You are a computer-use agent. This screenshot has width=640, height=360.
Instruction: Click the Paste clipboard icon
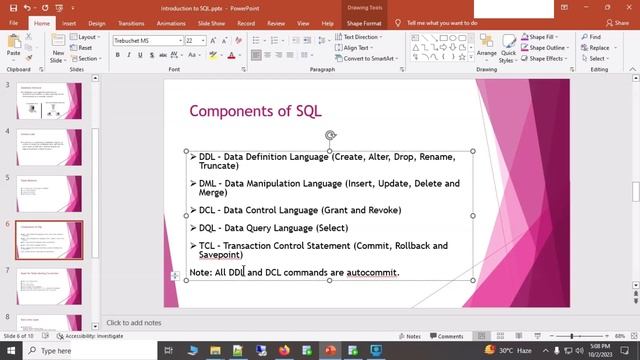click(13, 41)
